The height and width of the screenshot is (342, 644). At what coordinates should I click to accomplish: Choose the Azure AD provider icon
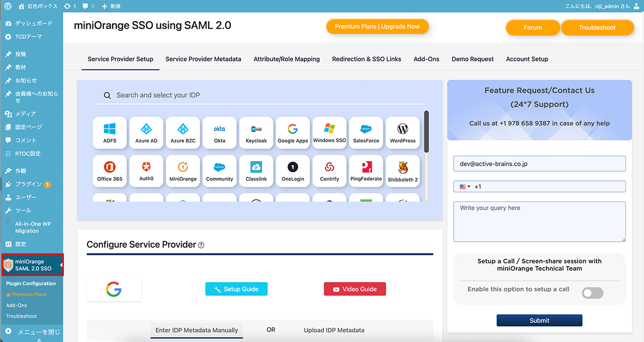(x=146, y=133)
